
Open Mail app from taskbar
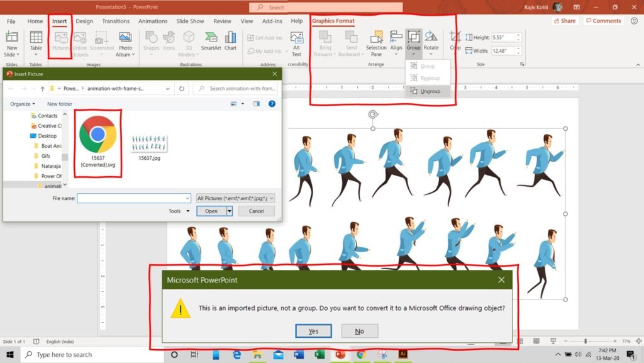pyautogui.click(x=278, y=354)
